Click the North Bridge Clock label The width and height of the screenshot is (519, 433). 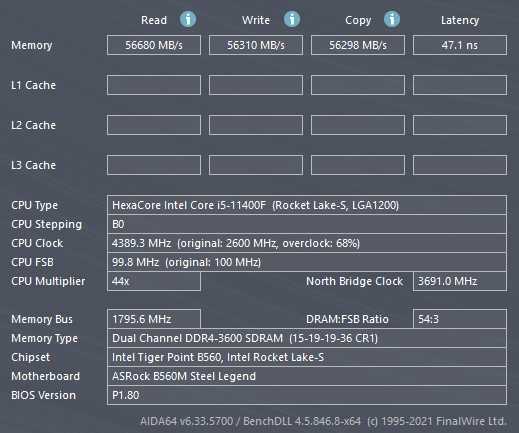tap(355, 281)
